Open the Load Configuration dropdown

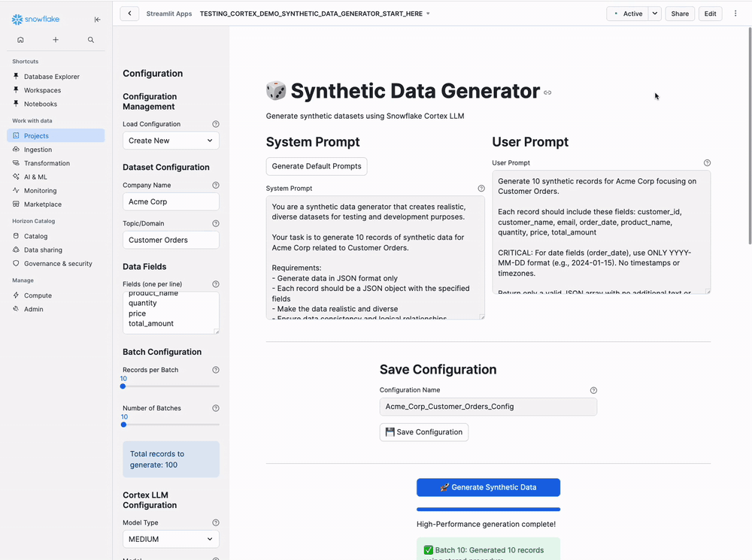171,141
